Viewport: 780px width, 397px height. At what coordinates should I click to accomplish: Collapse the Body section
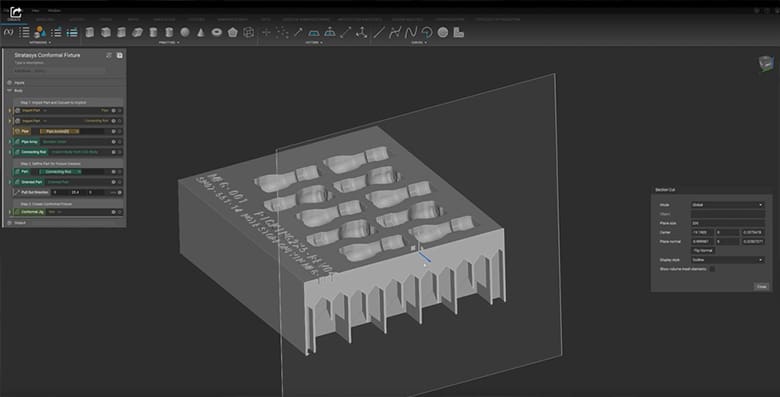(9, 91)
